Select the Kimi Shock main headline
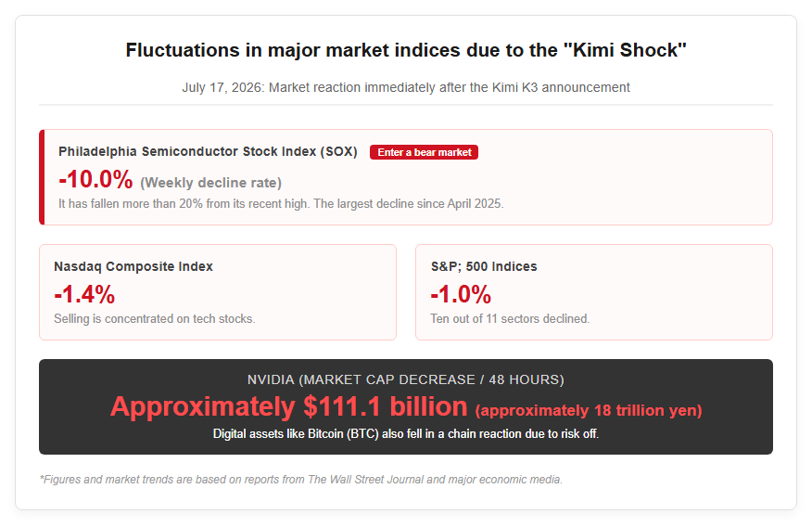This screenshot has height=527, width=812. [x=406, y=50]
